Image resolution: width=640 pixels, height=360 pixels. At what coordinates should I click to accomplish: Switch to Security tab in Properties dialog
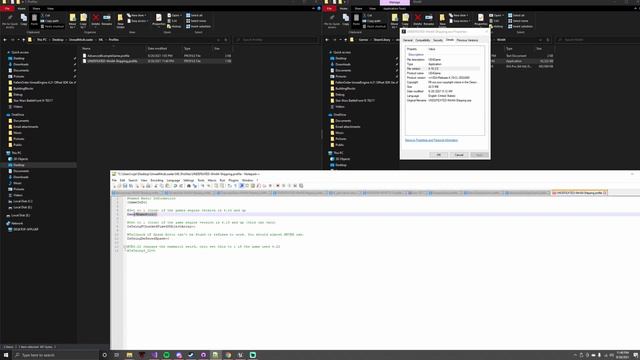pos(438,40)
